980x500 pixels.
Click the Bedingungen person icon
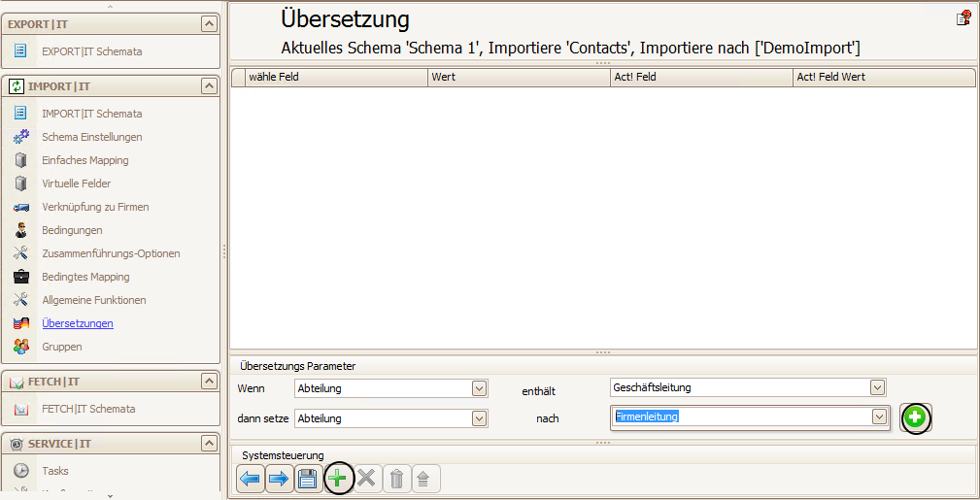pos(21,230)
